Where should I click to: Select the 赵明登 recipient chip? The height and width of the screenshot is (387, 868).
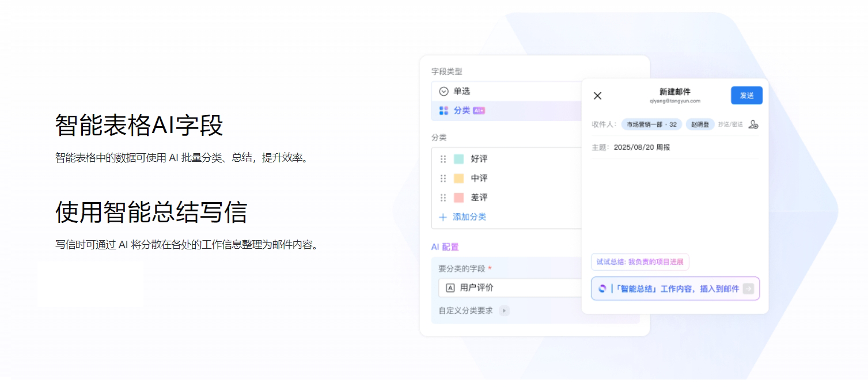click(x=700, y=124)
